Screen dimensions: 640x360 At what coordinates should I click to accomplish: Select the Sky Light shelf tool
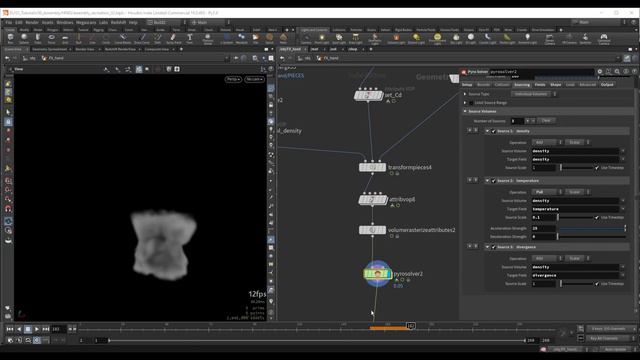coord(456,39)
